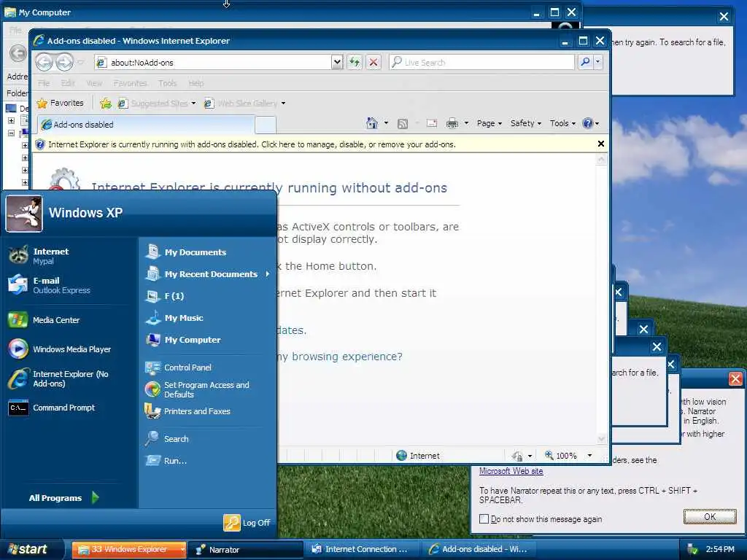Image resolution: width=747 pixels, height=560 pixels.
Task: Open the Run... dialog
Action: coord(166,461)
